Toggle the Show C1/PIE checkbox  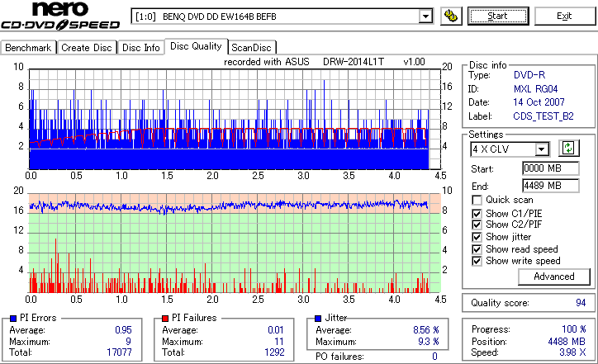tap(477, 214)
